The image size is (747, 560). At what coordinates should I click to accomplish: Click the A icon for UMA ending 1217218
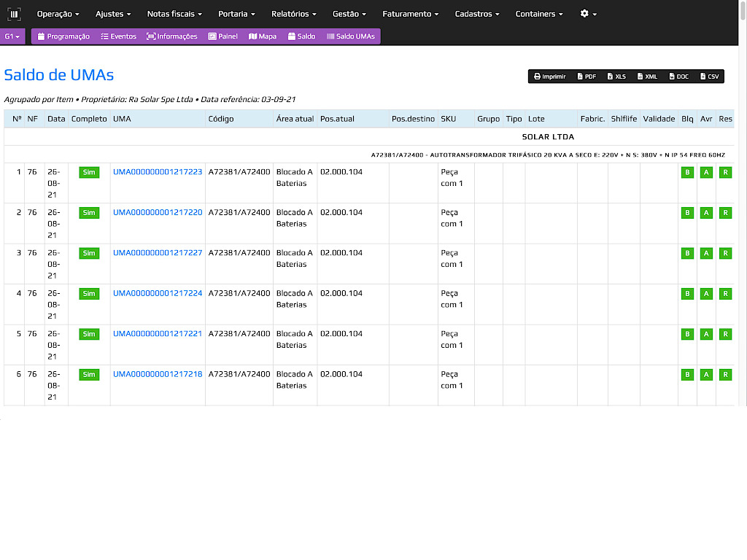706,375
